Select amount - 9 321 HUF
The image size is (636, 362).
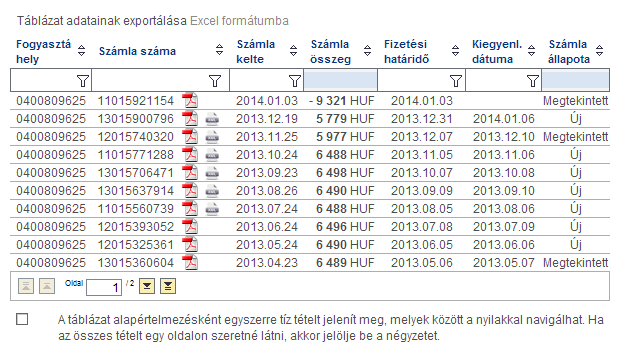tap(342, 101)
